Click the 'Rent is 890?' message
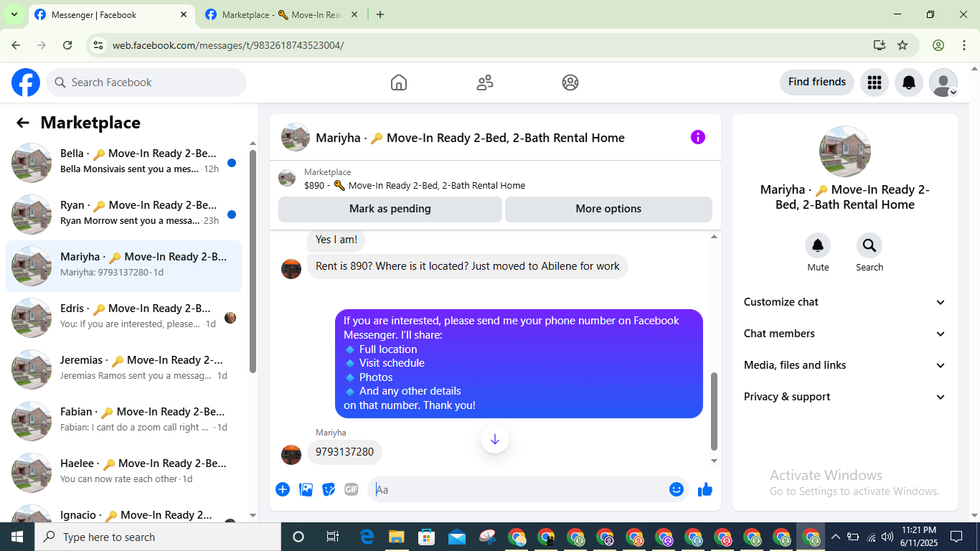Viewport: 980px width, 551px height. tap(468, 266)
